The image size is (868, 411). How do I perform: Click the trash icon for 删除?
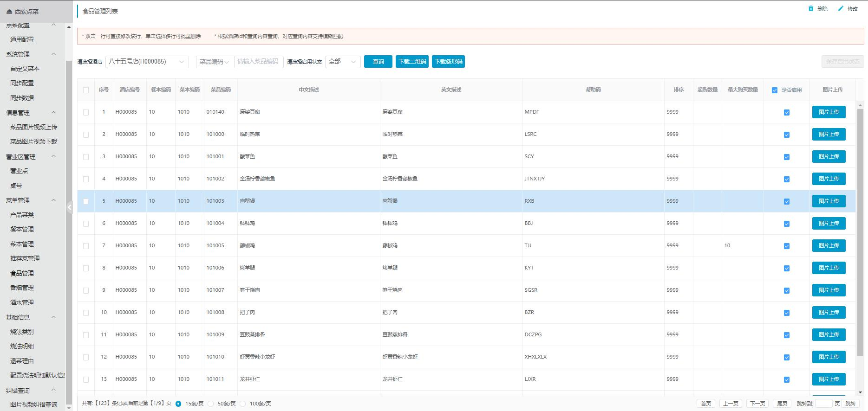[811, 8]
